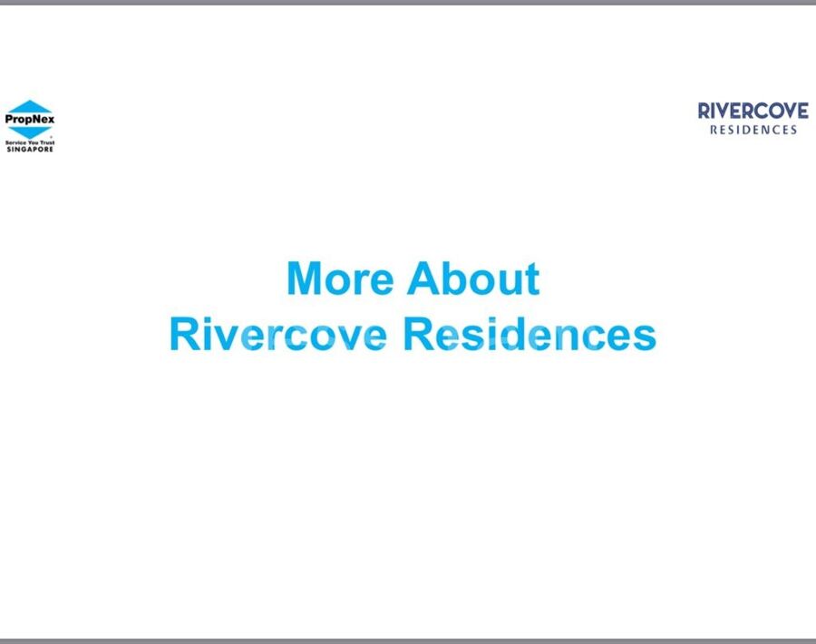Click the Rivercove Residences logo

coord(753,118)
